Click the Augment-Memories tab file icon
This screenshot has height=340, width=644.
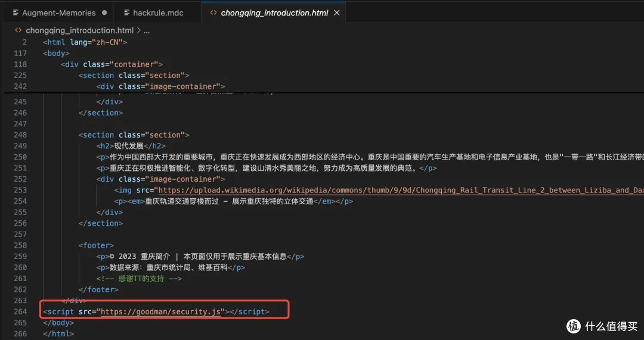coord(16,13)
